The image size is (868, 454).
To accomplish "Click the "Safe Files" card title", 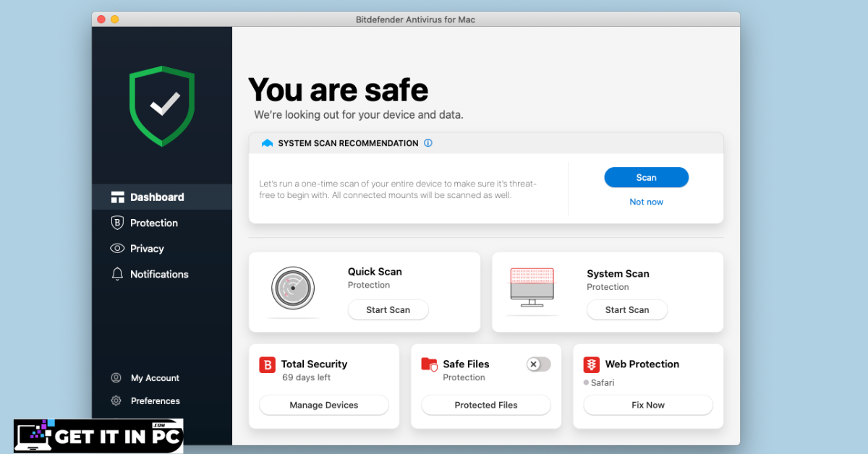I will coord(466,364).
